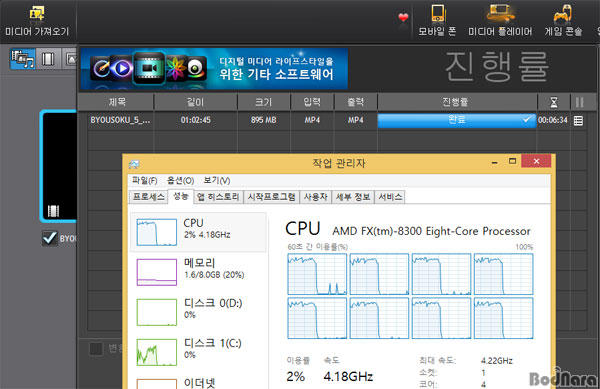Viewport: 600px width, 389px height.
Task: Close the Task Manager window
Action: point(536,161)
